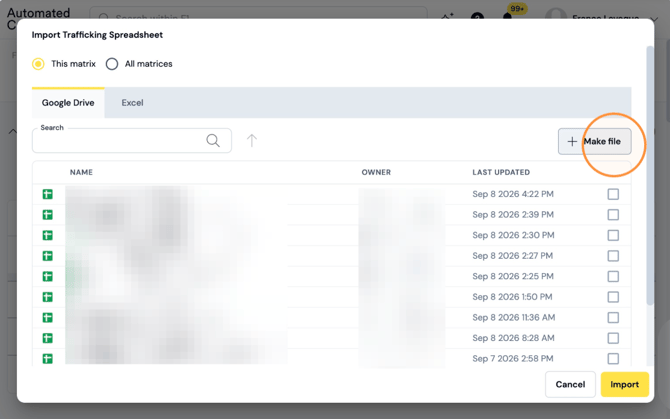This screenshot has width=670, height=419.
Task: Click sheet icon for 11:36 AM row
Action: point(47,317)
